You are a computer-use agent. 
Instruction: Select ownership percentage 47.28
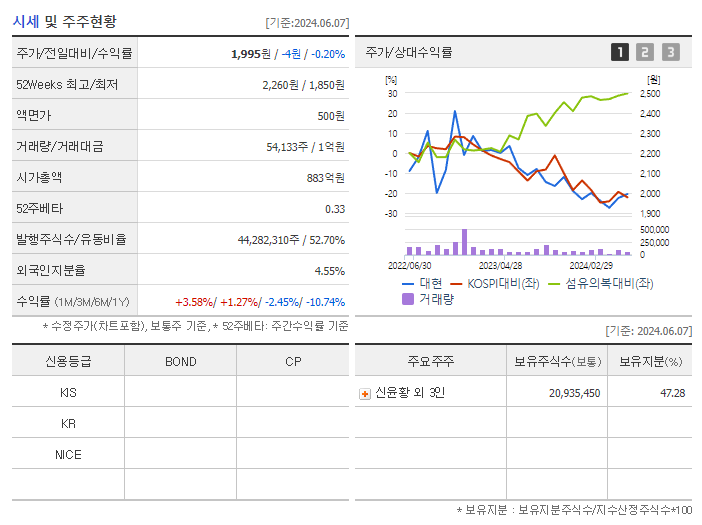[672, 393]
